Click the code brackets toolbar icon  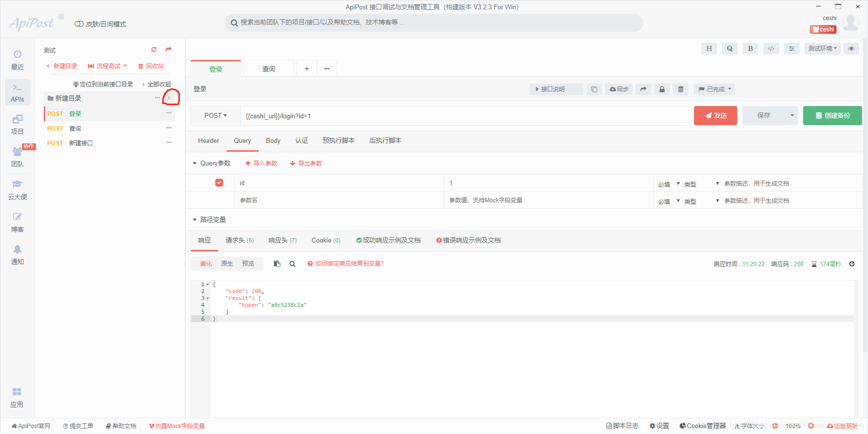tap(771, 49)
